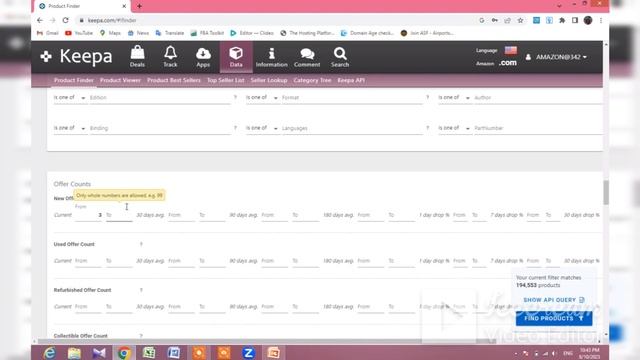Open the Comment speech bubbles icon
This screenshot has width=640, height=360.
tap(307, 57)
